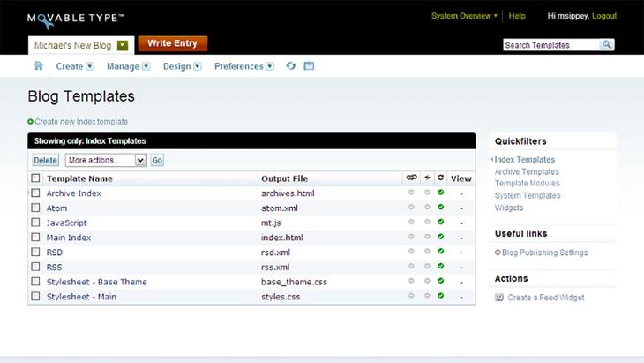Click the Go button
The height and width of the screenshot is (363, 644).
pos(157,160)
